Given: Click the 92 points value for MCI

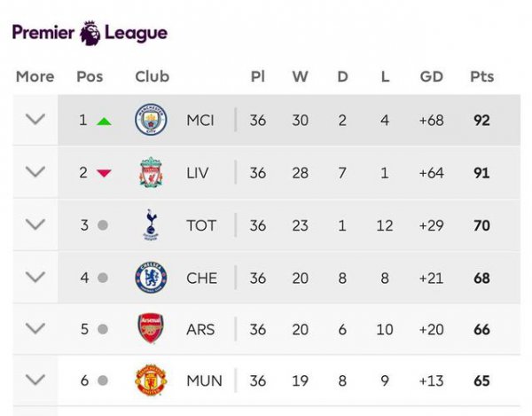Looking at the screenshot, I should (x=481, y=121).
